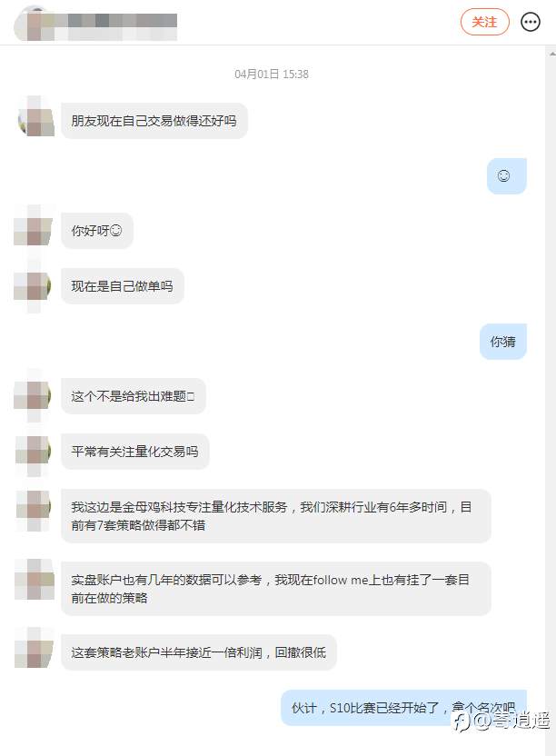Image resolution: width=556 pixels, height=756 pixels.
Task: Click avatar beside 这套策略老账户 message
Action: 34,649
